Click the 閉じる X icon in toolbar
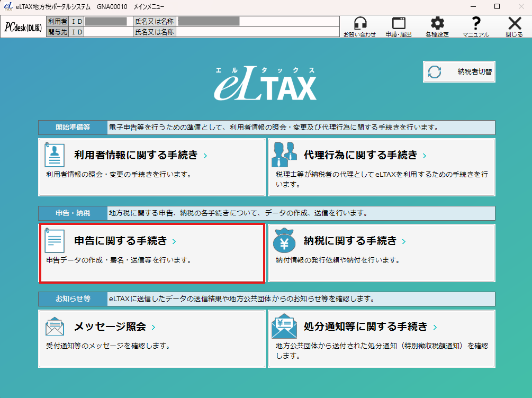The height and width of the screenshot is (398, 532). 514,24
